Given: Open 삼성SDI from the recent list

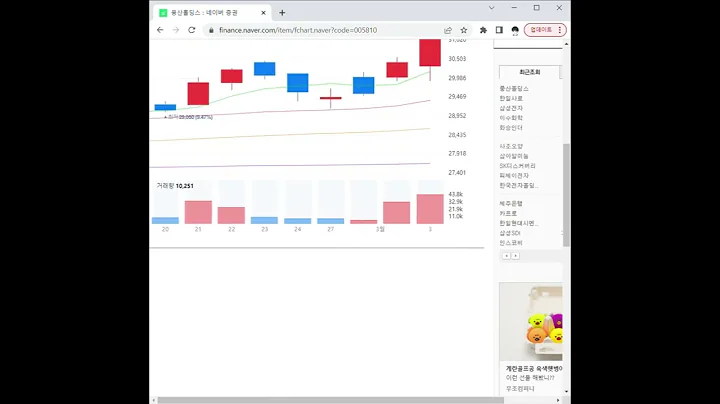Looking at the screenshot, I should click(510, 233).
